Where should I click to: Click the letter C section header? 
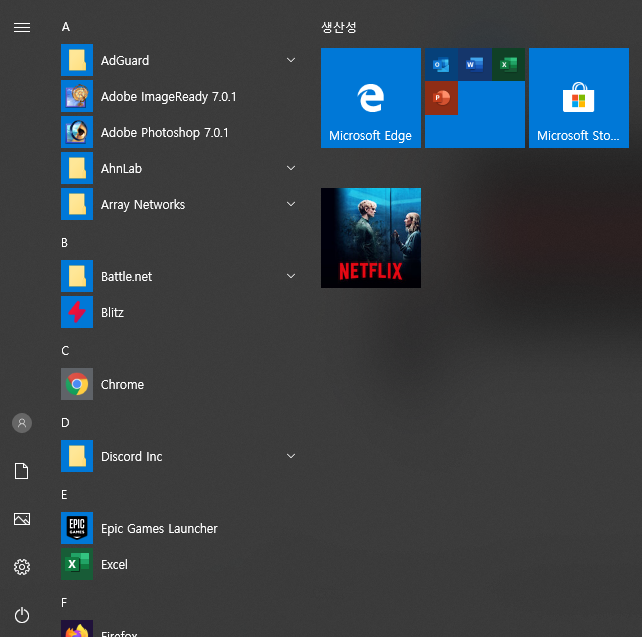coord(65,351)
